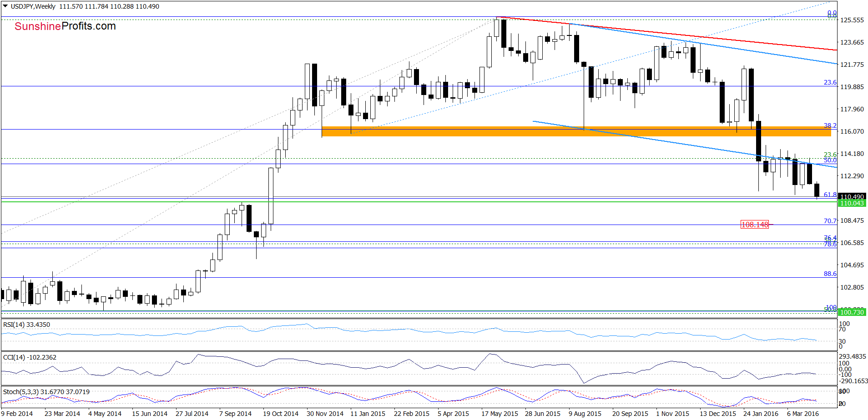Select the orange support zone rectangle
The width and height of the screenshot is (868, 420).
(x=576, y=131)
